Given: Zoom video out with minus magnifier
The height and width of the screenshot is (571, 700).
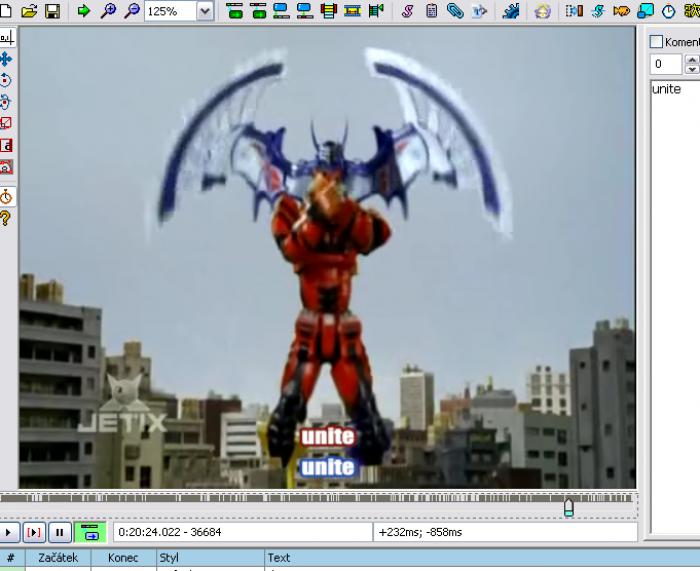Looking at the screenshot, I should click(x=131, y=10).
